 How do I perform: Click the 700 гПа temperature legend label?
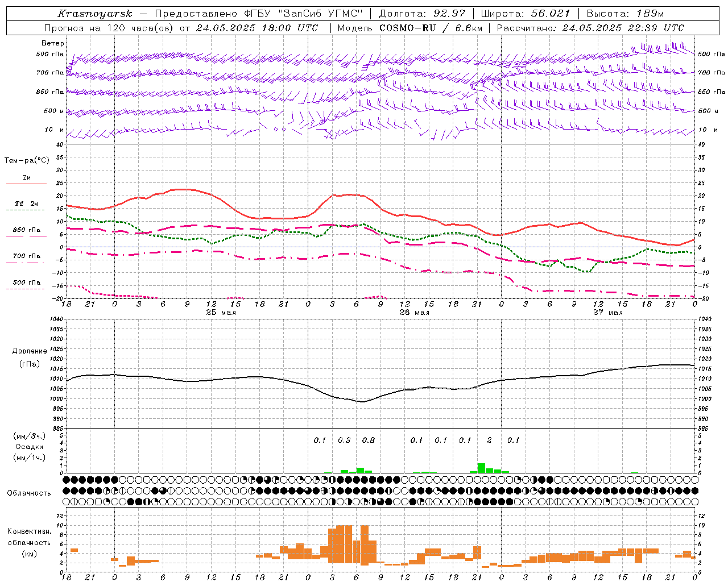[27, 256]
